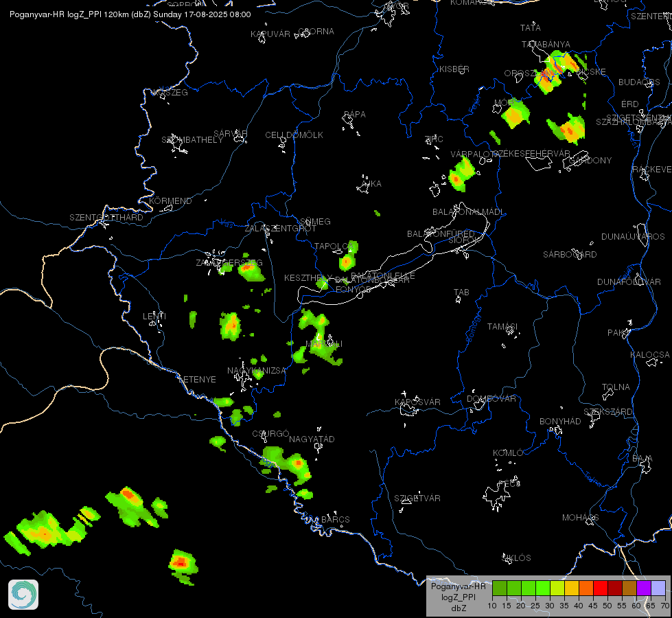Image resolution: width=672 pixels, height=618 pixels.
Task: Select the "BALATONFÜRED" town label
Action: click(x=441, y=233)
